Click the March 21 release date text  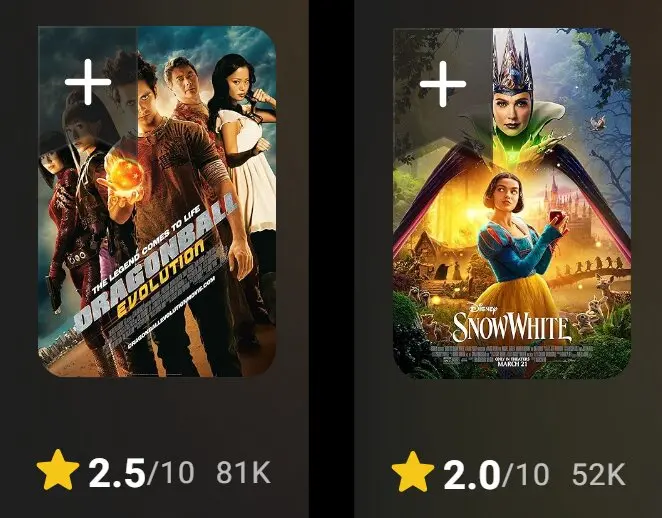pyautogui.click(x=512, y=364)
